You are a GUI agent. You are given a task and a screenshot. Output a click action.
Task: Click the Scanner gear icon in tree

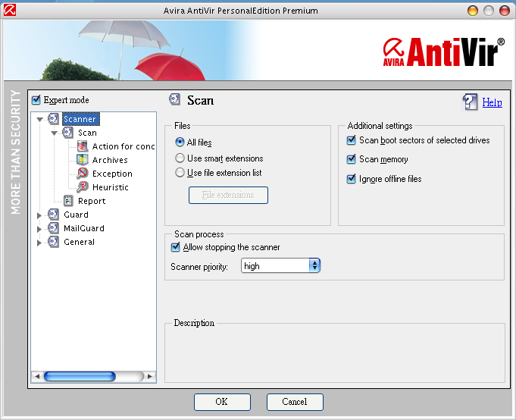point(53,119)
